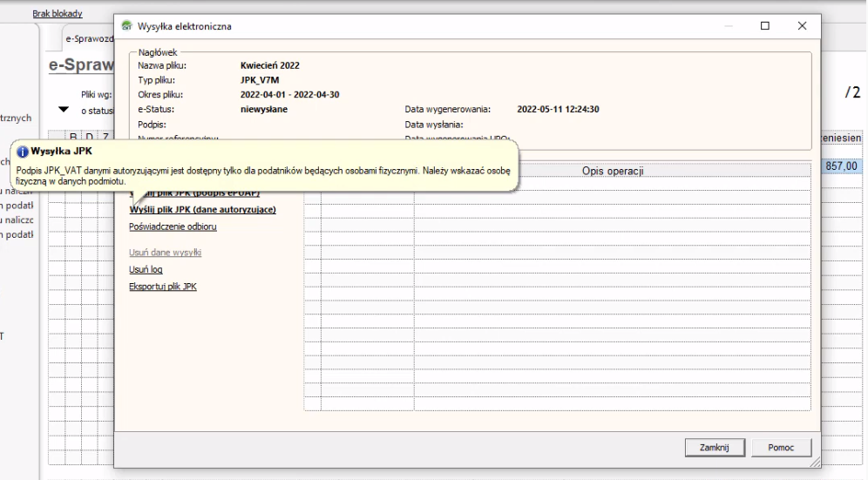Click Eksportuj plik JPK link
This screenshot has height=480, width=868.
coord(163,287)
